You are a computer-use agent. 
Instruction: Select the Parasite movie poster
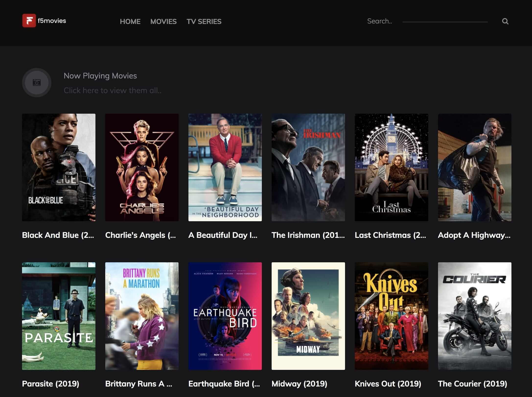point(59,316)
